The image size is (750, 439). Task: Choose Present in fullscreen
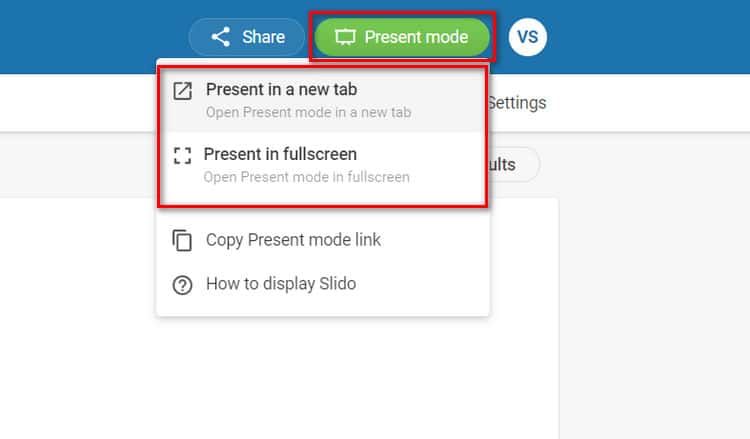click(x=280, y=154)
